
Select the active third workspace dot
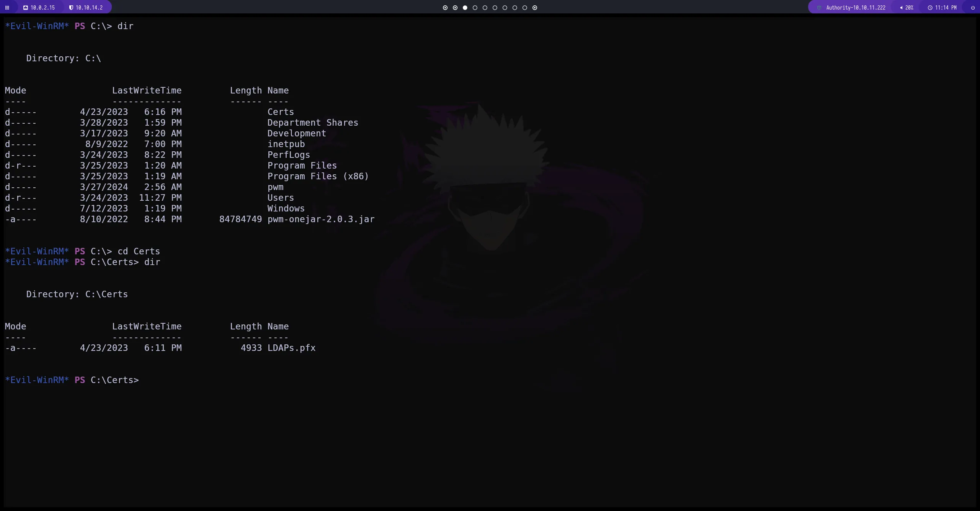coord(465,8)
